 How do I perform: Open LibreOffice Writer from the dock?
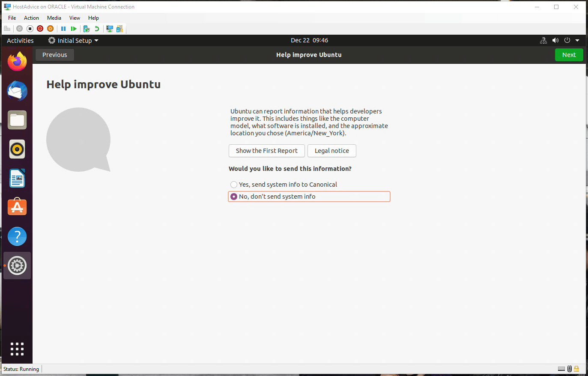click(17, 178)
